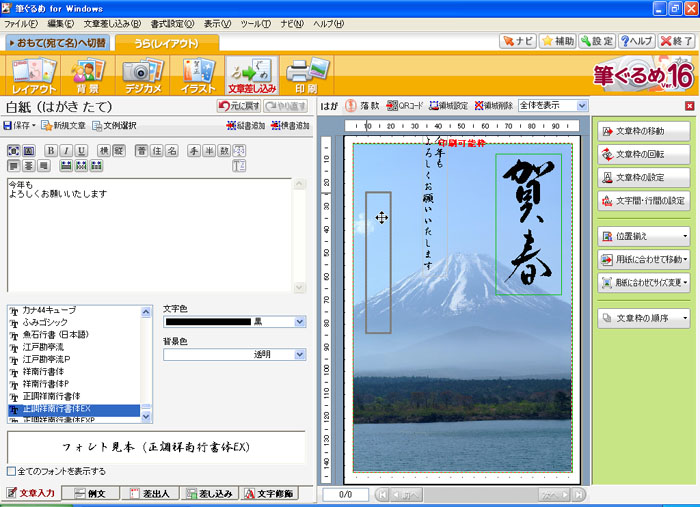Toggle bold text formatting
Viewport: 700px width, 507px height.
click(52, 151)
